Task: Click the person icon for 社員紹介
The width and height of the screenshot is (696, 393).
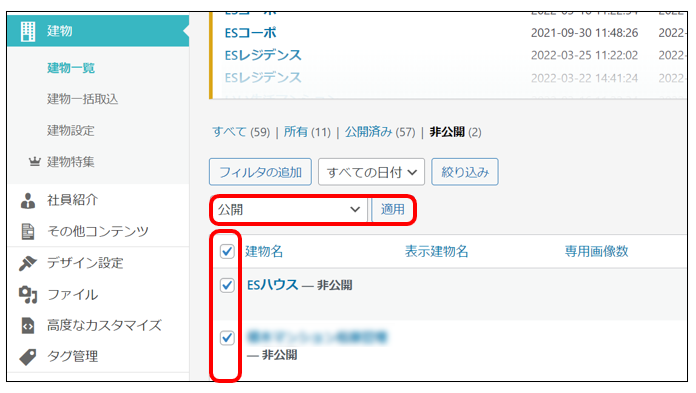Action: (28, 200)
